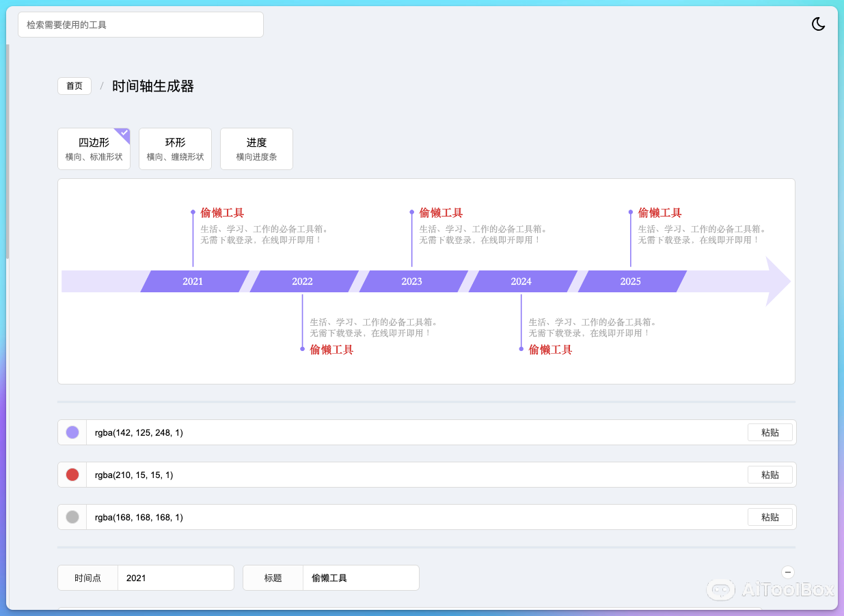Edit the rgba(142, 125, 248, 1) value
The height and width of the screenshot is (616, 844).
[x=273, y=432]
